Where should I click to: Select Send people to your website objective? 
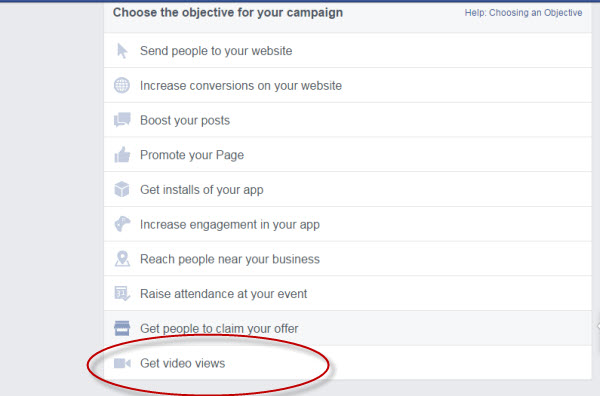347,51
